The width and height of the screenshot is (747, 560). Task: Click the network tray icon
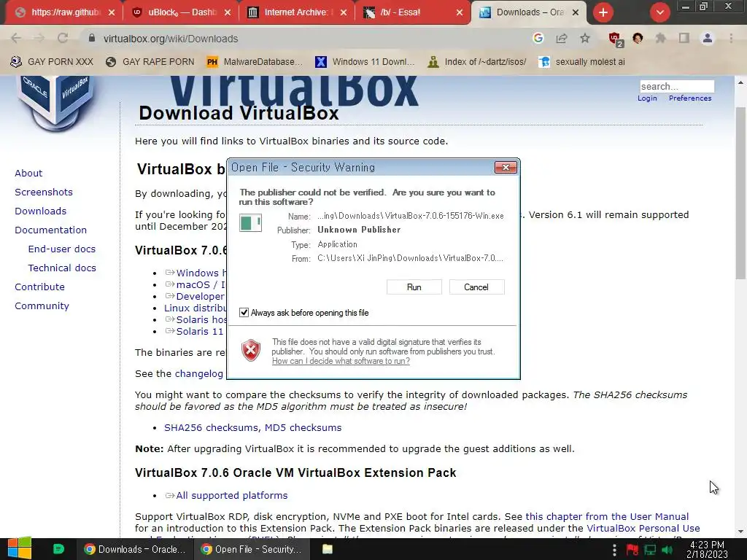(x=650, y=550)
